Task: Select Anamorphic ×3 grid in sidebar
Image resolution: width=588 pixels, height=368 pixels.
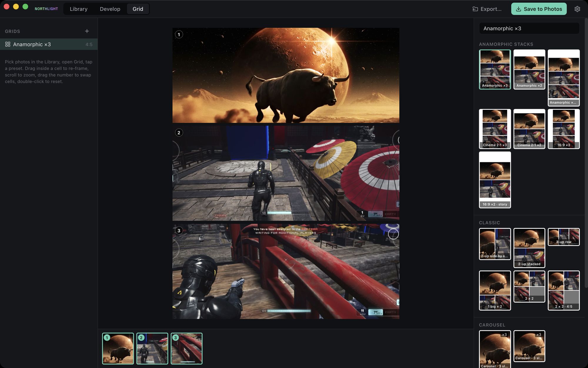Action: click(x=49, y=44)
